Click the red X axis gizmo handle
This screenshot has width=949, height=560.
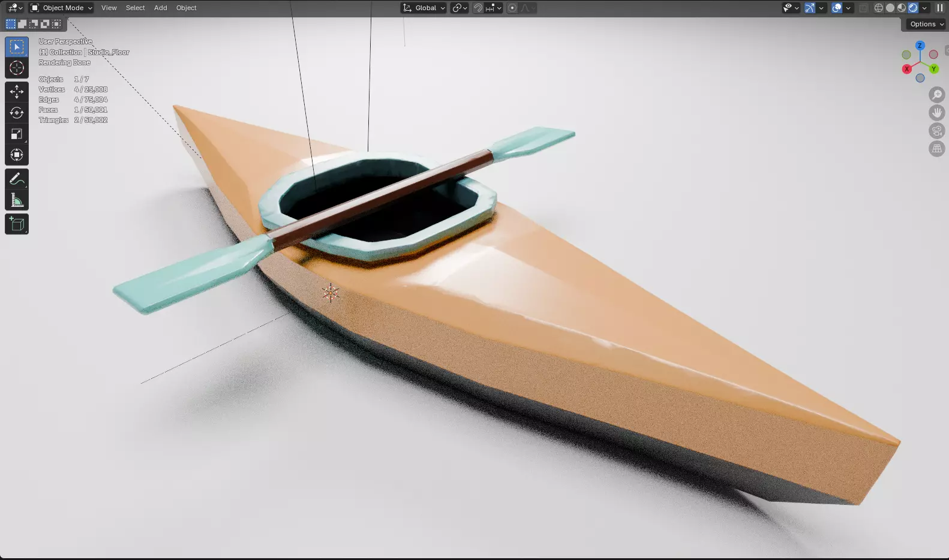(x=906, y=69)
